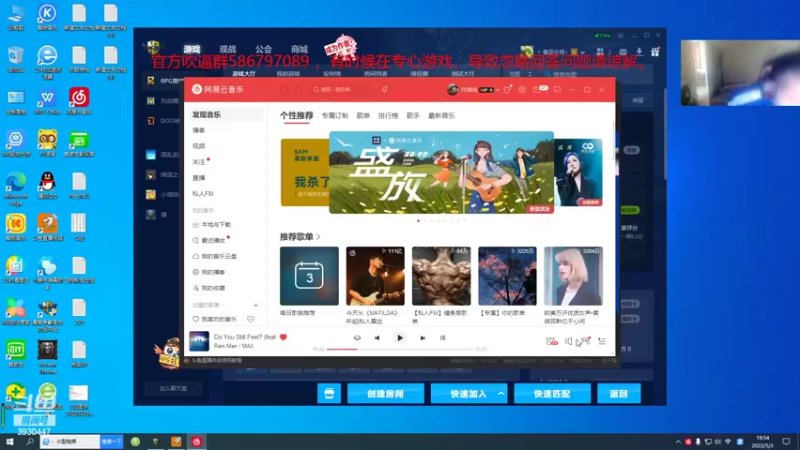Open NetEase Cloud Music settings gear
The image size is (800, 450).
(522, 89)
